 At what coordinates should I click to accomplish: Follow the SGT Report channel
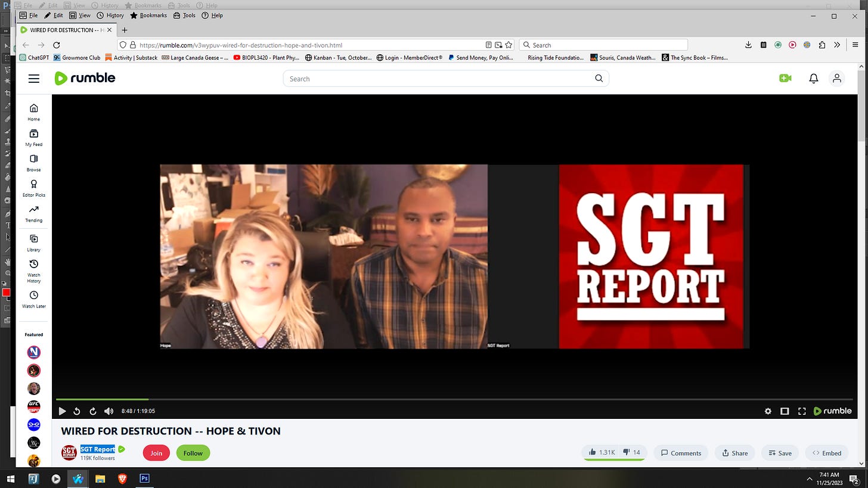193,453
